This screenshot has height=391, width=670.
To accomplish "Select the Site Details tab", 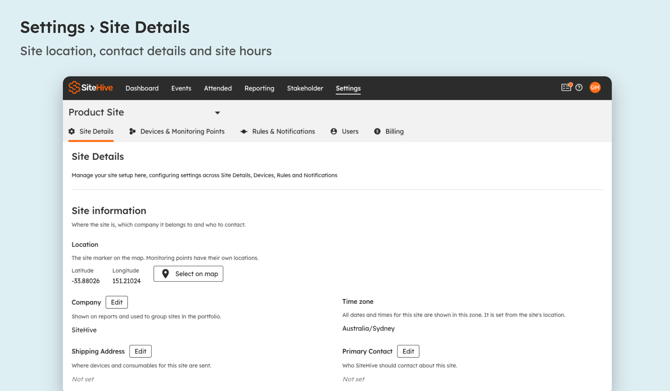I will click(x=91, y=132).
